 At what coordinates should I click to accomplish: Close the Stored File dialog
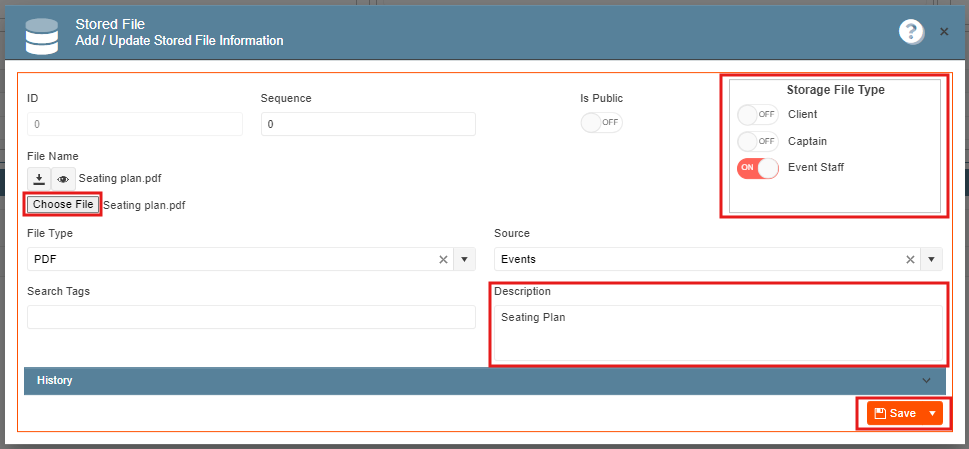click(944, 31)
